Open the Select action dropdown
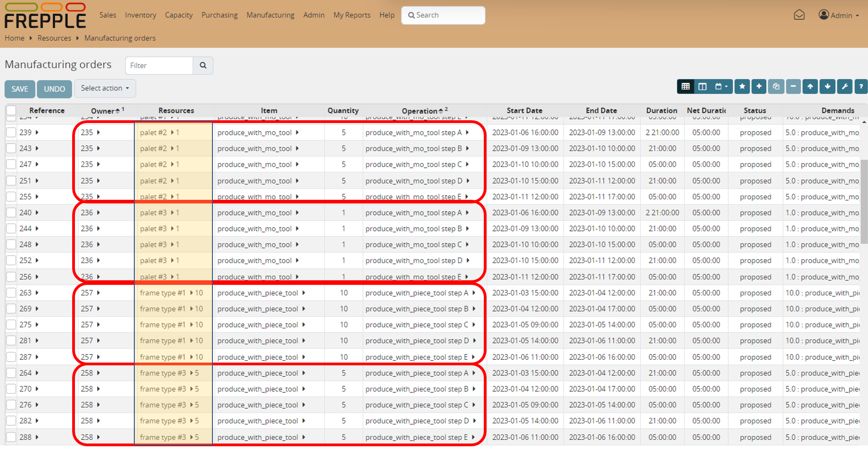Screen dimensions: 868x449 click(105, 88)
